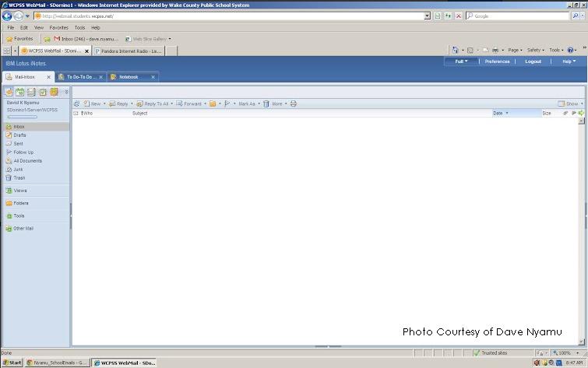Open the Windows Start button

[x=12, y=363]
